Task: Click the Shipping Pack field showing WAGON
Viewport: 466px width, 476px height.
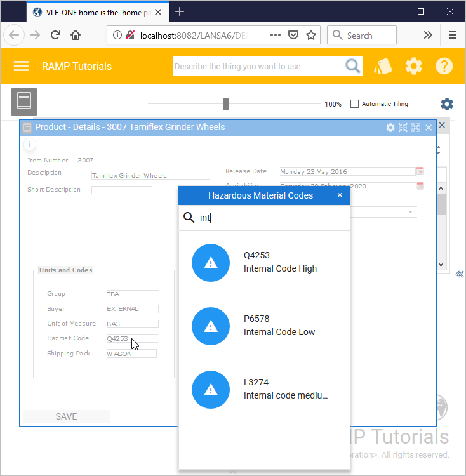Action: [131, 354]
